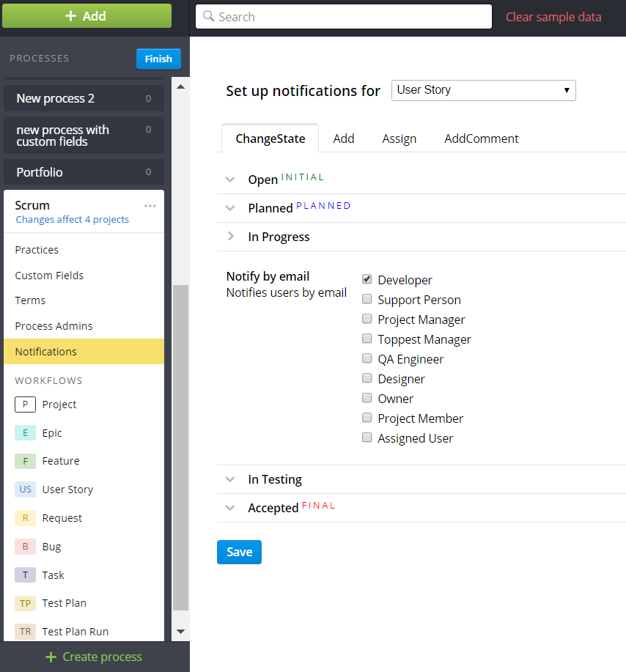Switch to the Assign tab
This screenshot has height=672, width=626.
click(x=399, y=139)
